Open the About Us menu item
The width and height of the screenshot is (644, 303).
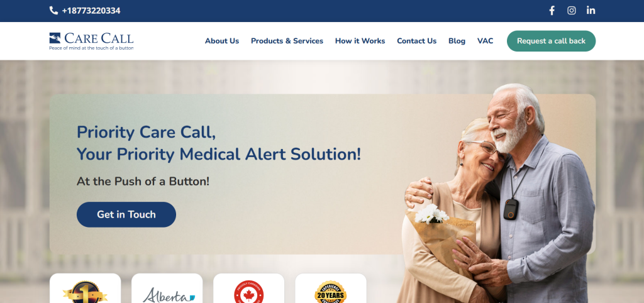click(x=222, y=41)
